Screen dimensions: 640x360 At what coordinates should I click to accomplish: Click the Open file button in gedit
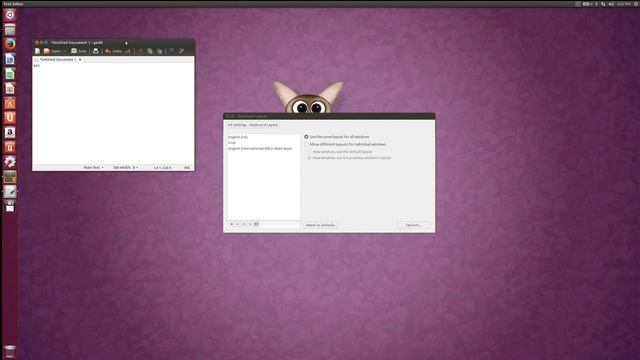click(x=52, y=51)
